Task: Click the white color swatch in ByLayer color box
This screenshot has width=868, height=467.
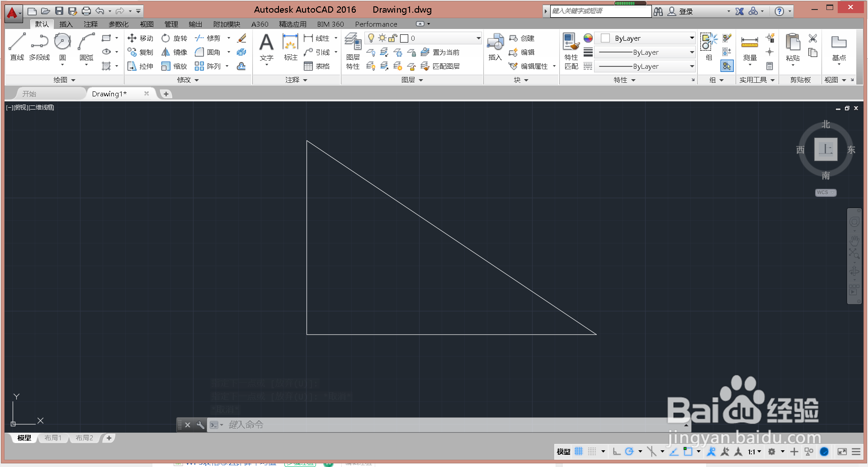Action: [605, 38]
